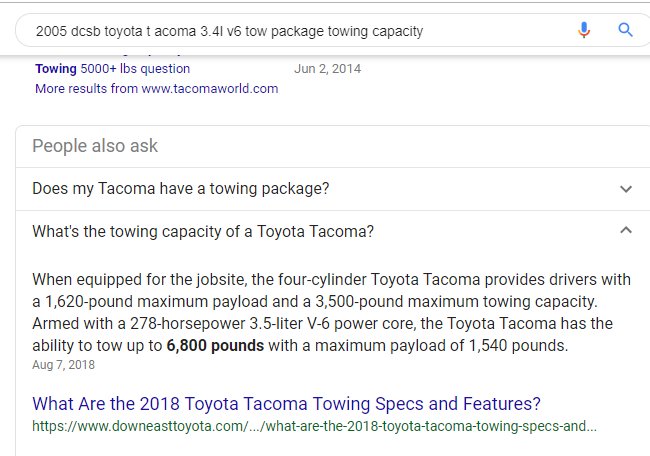Collapse the towing capacity answer chevron
This screenshot has height=456, width=650.
click(x=626, y=230)
